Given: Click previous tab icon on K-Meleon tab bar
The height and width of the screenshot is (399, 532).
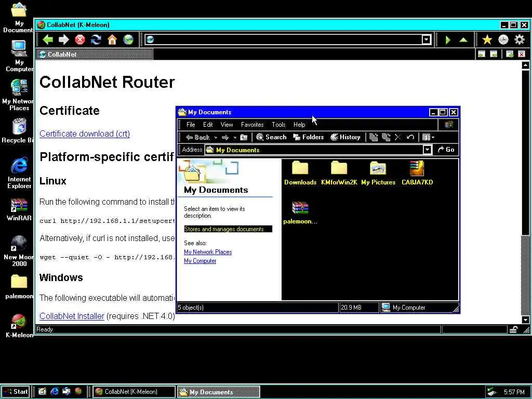Looking at the screenshot, I should (x=482, y=54).
